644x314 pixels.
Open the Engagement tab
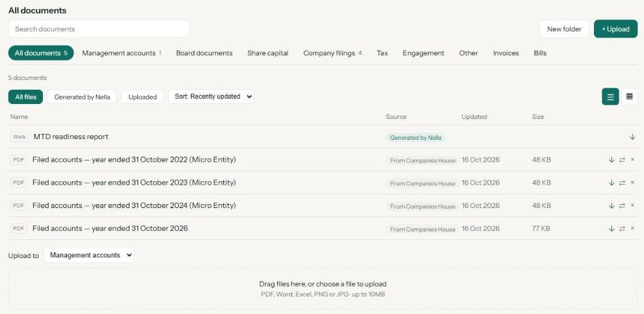[x=423, y=53]
